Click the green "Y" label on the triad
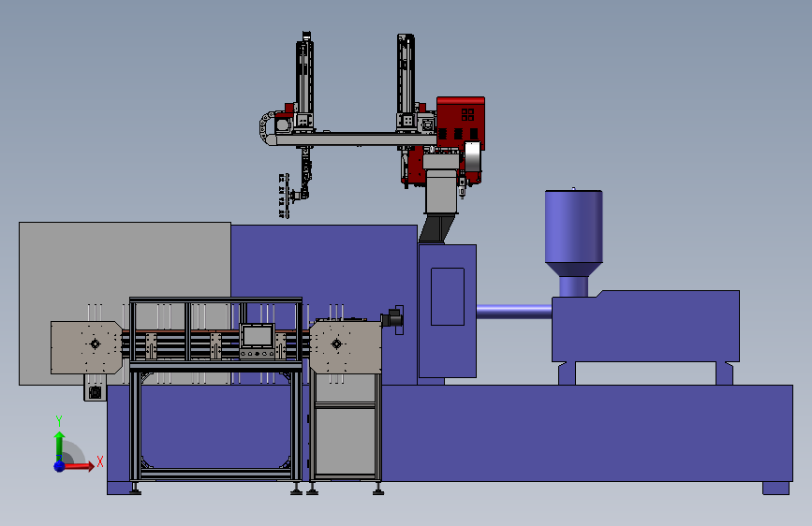This screenshot has width=812, height=526. click(x=59, y=421)
